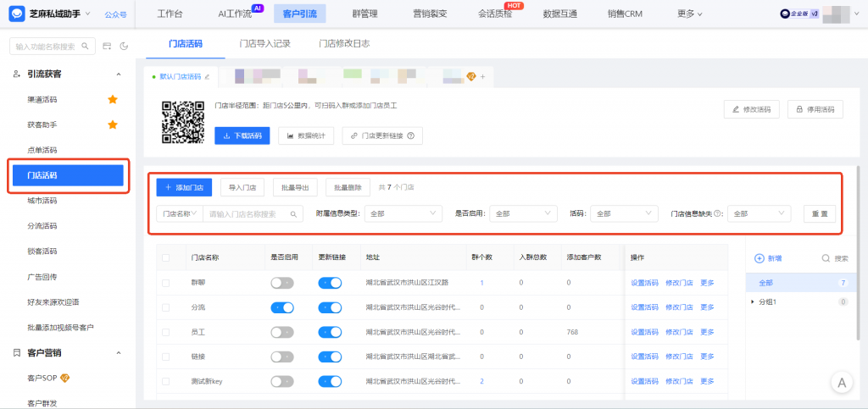This screenshot has width=868, height=409.
Task: Click the plus icon to add a tab
Action: coord(483,77)
